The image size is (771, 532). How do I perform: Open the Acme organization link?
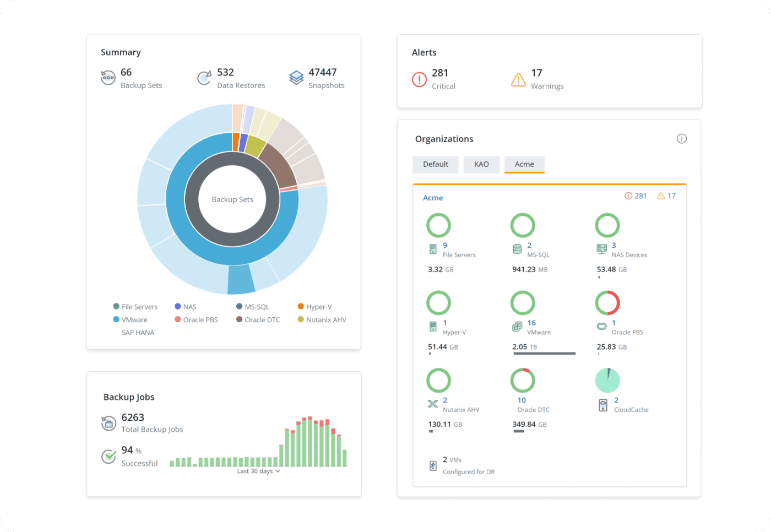[433, 198]
